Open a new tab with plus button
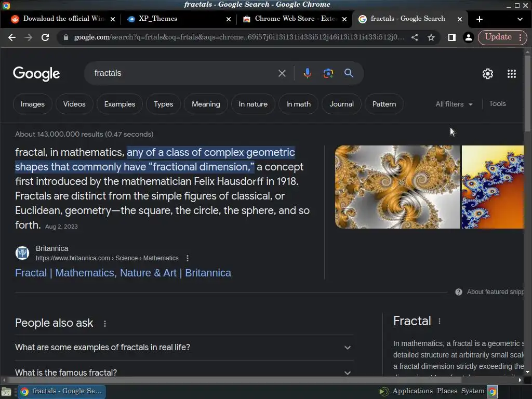Viewport: 532px width, 399px height. point(480,19)
